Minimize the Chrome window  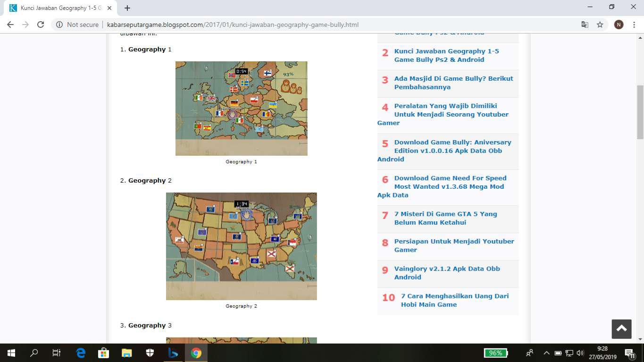point(590,7)
